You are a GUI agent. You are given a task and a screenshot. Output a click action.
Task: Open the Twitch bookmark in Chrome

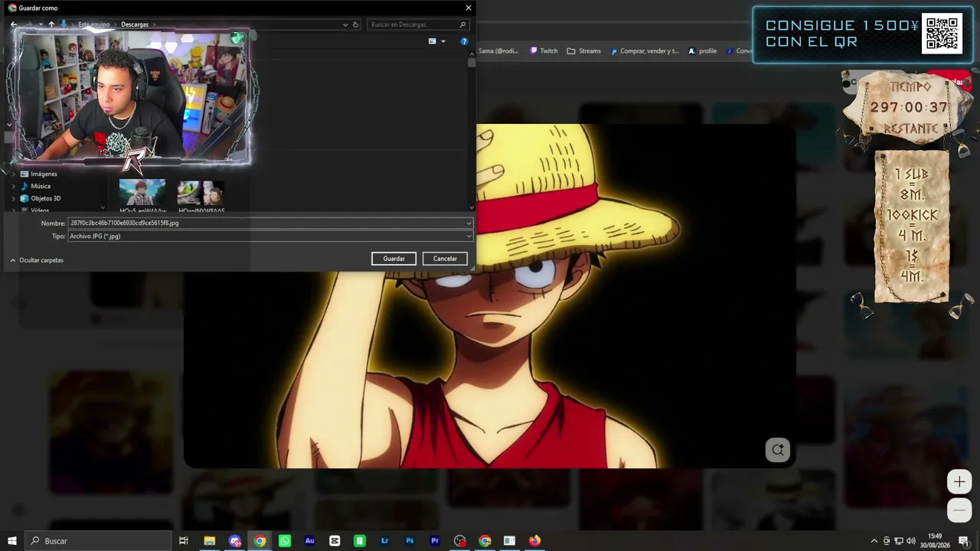point(542,51)
